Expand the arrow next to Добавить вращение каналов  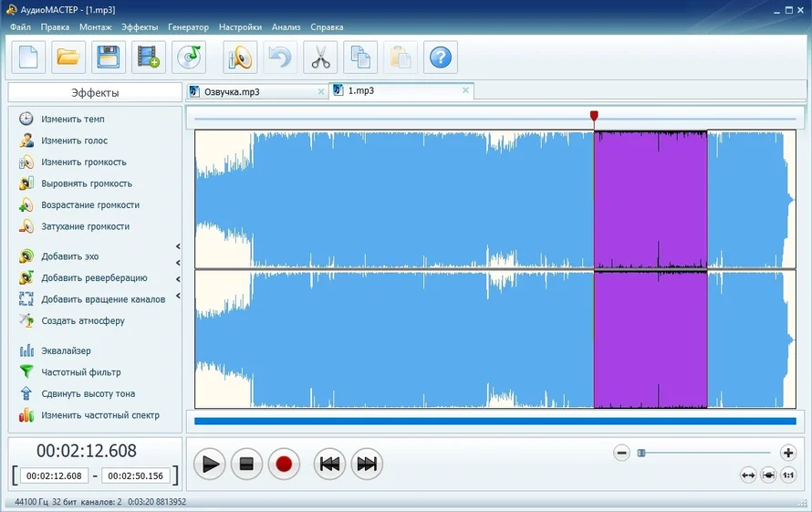tap(178, 295)
